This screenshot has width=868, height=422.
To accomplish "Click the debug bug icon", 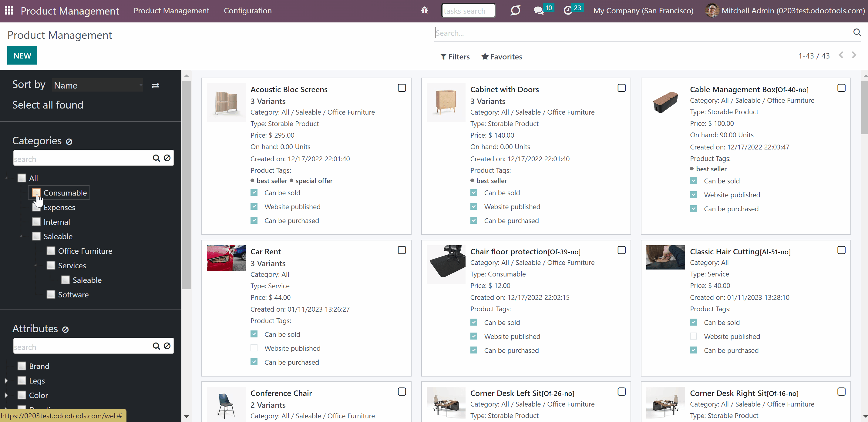I will [x=425, y=10].
